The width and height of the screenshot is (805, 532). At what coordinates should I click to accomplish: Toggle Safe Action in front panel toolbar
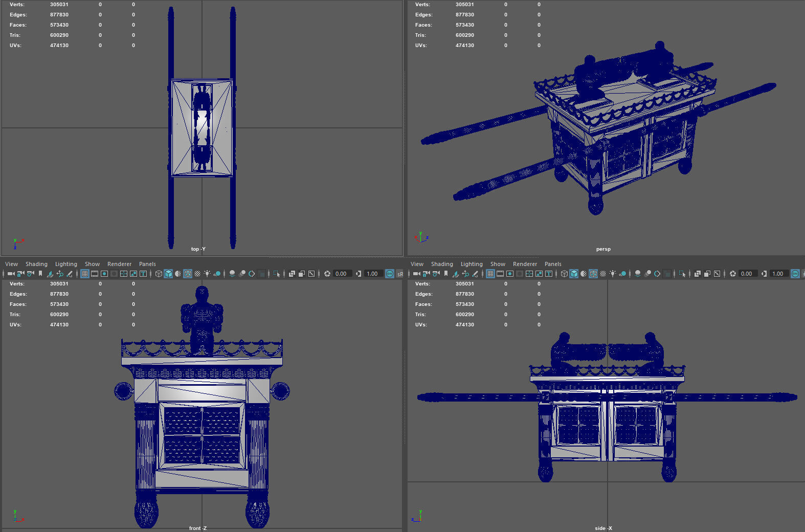(133, 274)
